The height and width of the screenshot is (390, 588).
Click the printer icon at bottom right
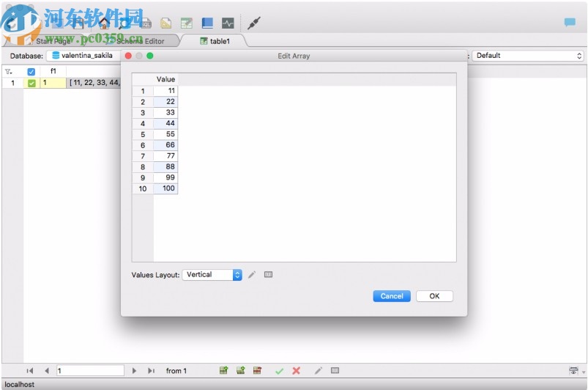(573, 370)
